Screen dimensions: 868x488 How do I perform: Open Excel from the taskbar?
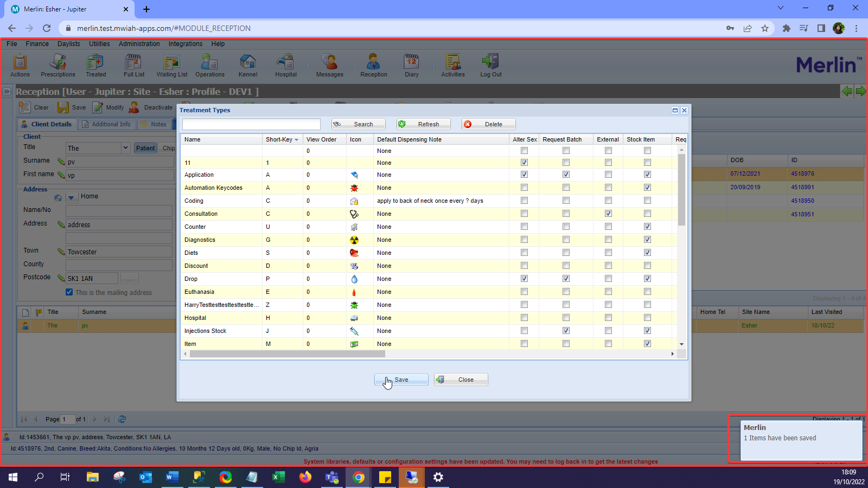click(279, 477)
